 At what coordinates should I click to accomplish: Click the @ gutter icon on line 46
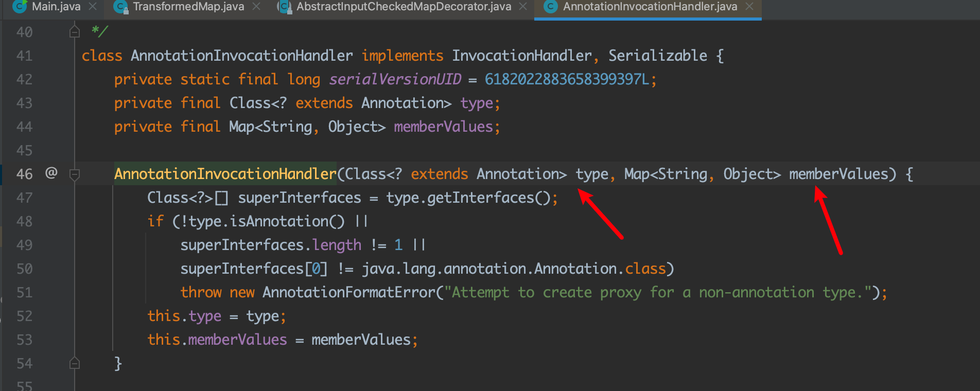click(51, 173)
